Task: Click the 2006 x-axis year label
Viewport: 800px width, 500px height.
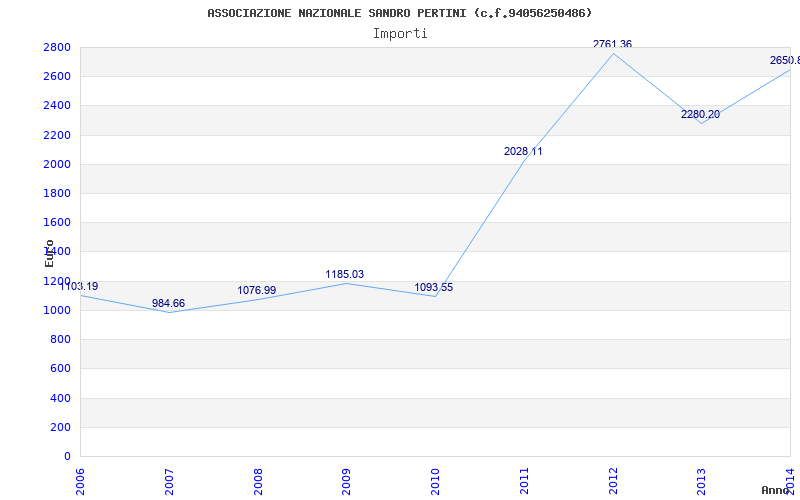Action: tap(80, 482)
